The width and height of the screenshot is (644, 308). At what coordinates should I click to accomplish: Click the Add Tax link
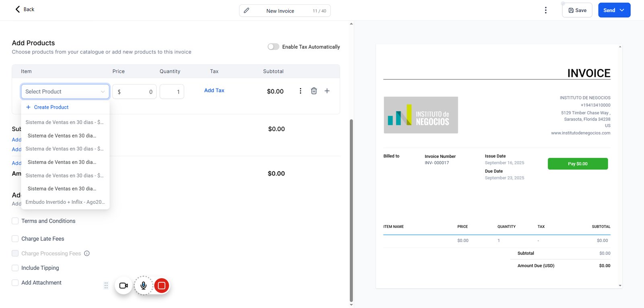click(x=214, y=91)
